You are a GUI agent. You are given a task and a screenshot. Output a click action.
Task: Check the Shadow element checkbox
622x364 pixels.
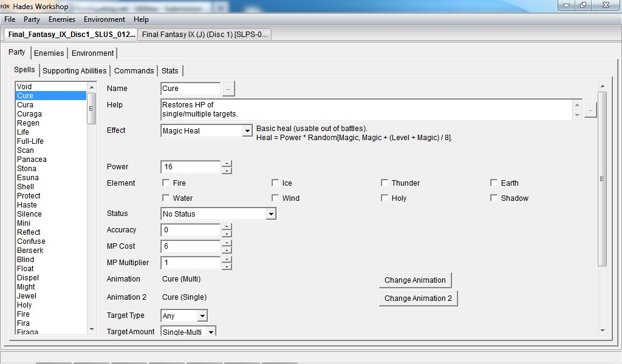[x=494, y=198]
